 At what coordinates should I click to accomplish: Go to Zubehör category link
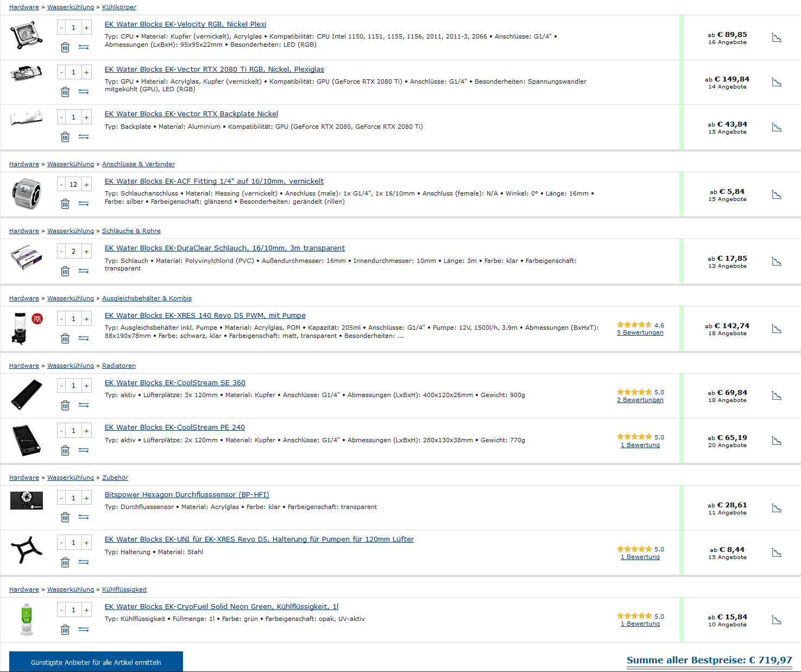pyautogui.click(x=115, y=478)
